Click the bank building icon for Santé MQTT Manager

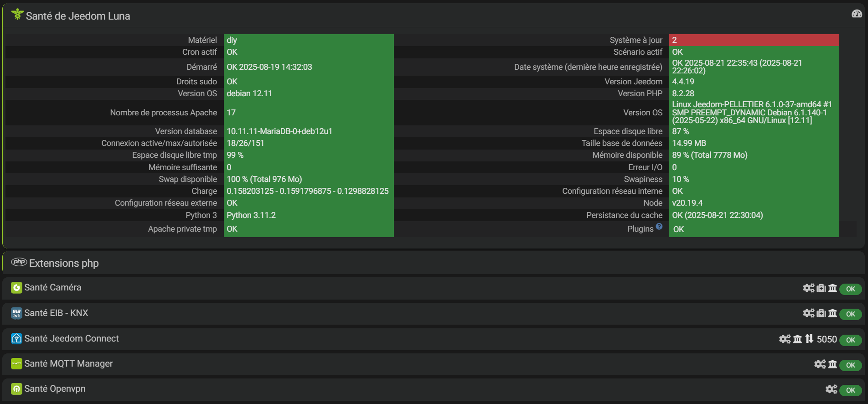point(832,364)
